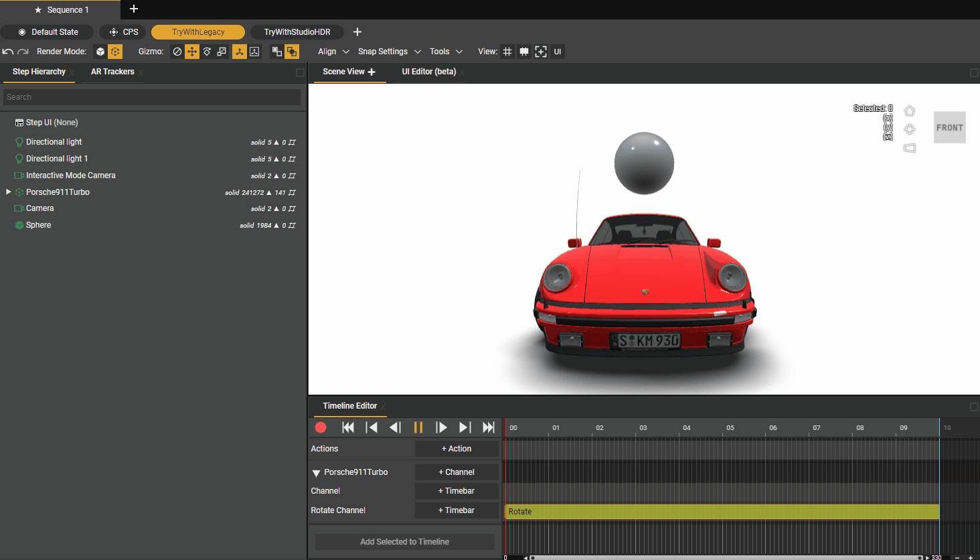Screen dimensions: 980x560
Task: Click the FRONT view cube
Action: click(x=950, y=127)
